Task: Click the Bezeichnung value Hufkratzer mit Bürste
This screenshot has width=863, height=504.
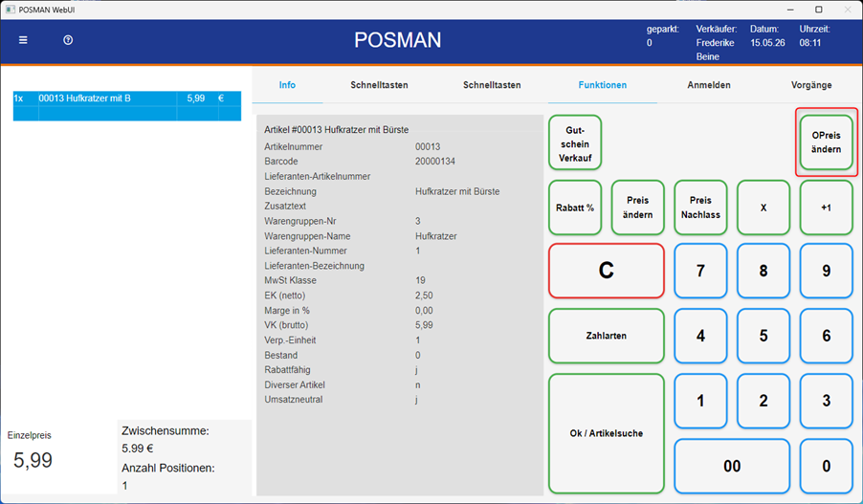Action: pyautogui.click(x=457, y=191)
